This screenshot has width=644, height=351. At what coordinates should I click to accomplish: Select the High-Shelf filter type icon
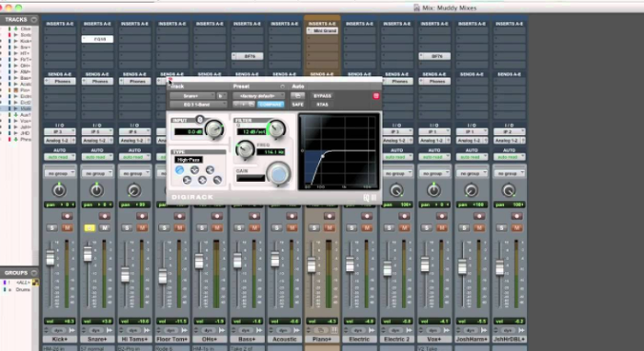click(210, 170)
